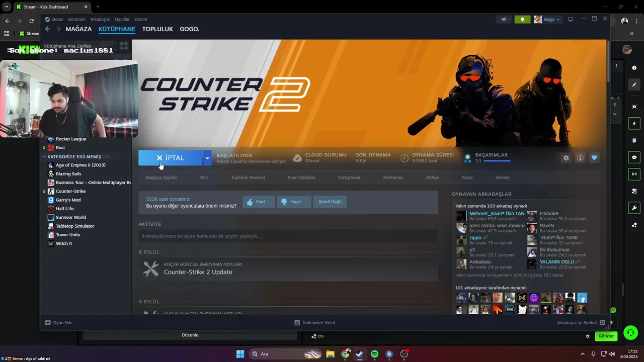Open Arkadaşlar ve Sohbet panel

point(581,323)
